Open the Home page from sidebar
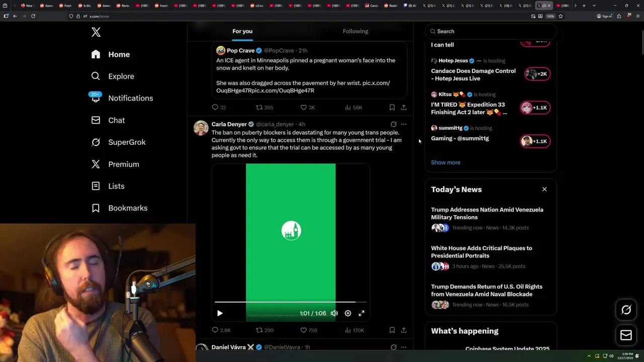 click(111, 54)
